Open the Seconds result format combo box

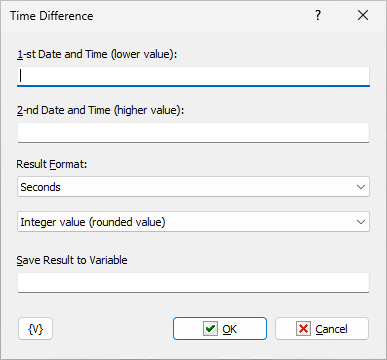click(x=193, y=187)
